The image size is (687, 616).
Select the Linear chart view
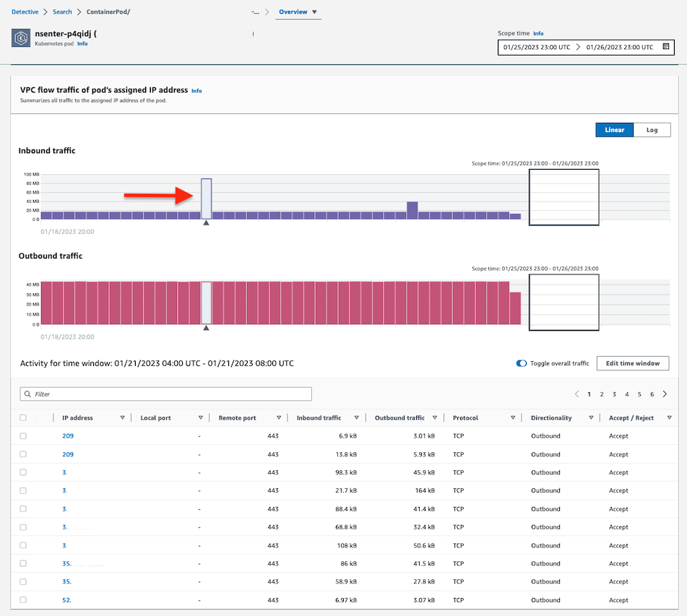pyautogui.click(x=615, y=130)
